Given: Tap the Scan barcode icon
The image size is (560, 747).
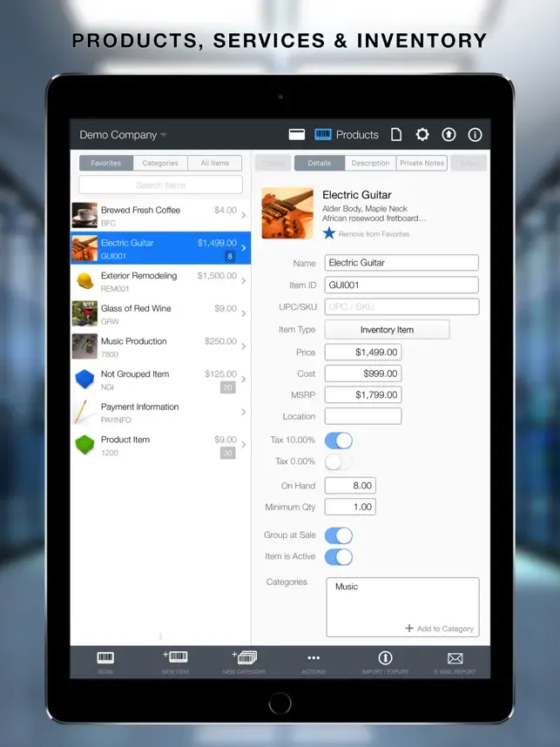Looking at the screenshot, I should (x=105, y=658).
